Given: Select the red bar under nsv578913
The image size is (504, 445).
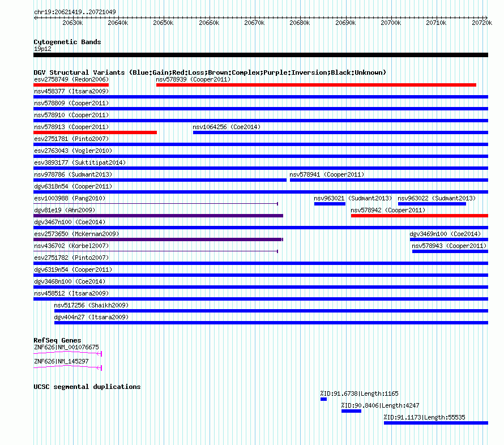Looking at the screenshot, I should coord(95,132).
